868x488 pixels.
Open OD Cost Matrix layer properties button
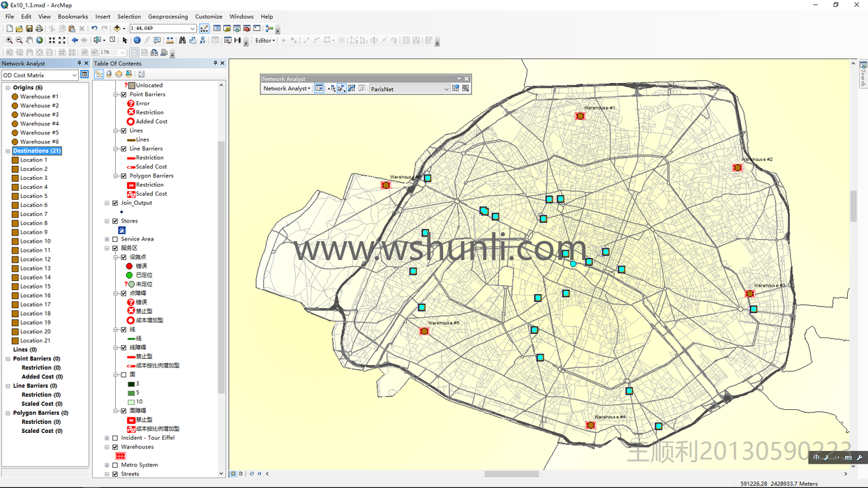tap(84, 75)
